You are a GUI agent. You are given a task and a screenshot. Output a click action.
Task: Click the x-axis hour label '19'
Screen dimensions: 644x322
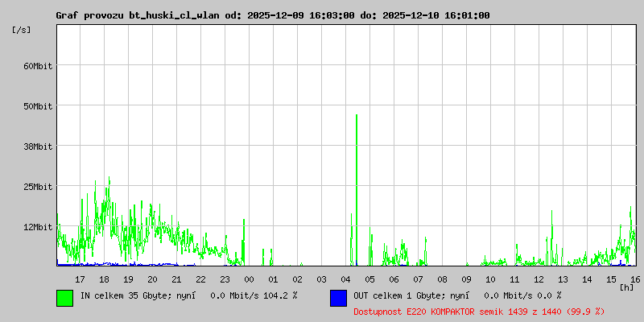pos(128,279)
